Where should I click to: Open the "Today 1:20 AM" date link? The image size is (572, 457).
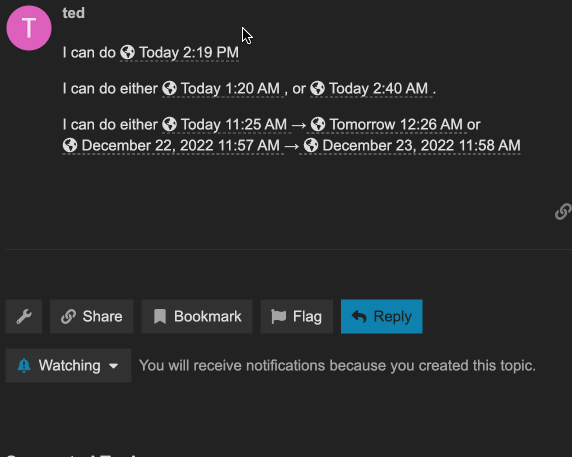point(223,89)
